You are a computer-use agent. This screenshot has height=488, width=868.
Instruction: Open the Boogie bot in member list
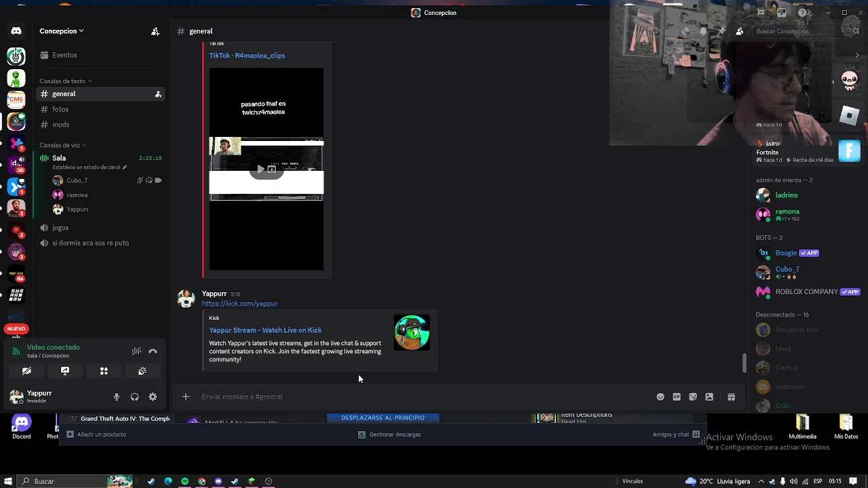(x=787, y=253)
